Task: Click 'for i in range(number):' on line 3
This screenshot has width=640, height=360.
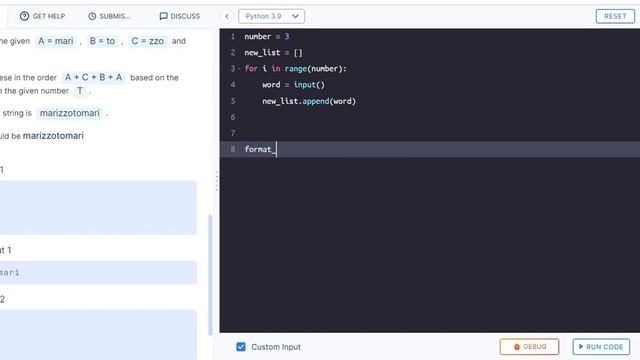Action: click(296, 69)
